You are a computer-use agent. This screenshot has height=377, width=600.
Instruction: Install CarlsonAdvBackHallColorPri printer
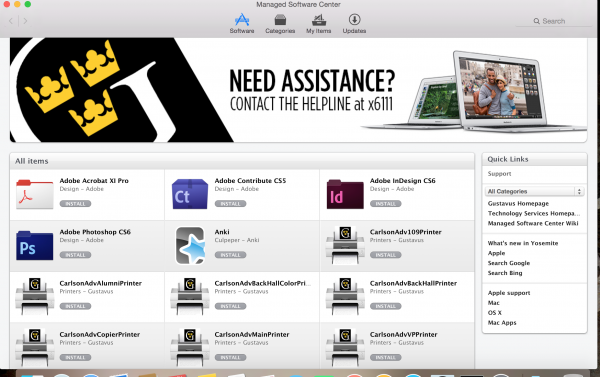pyautogui.click(x=230, y=306)
